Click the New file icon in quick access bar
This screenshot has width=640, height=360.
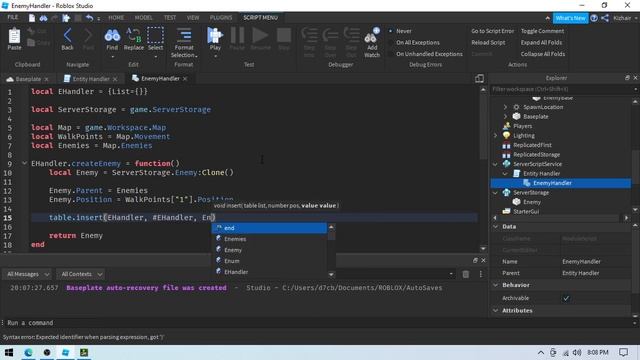click(32, 18)
